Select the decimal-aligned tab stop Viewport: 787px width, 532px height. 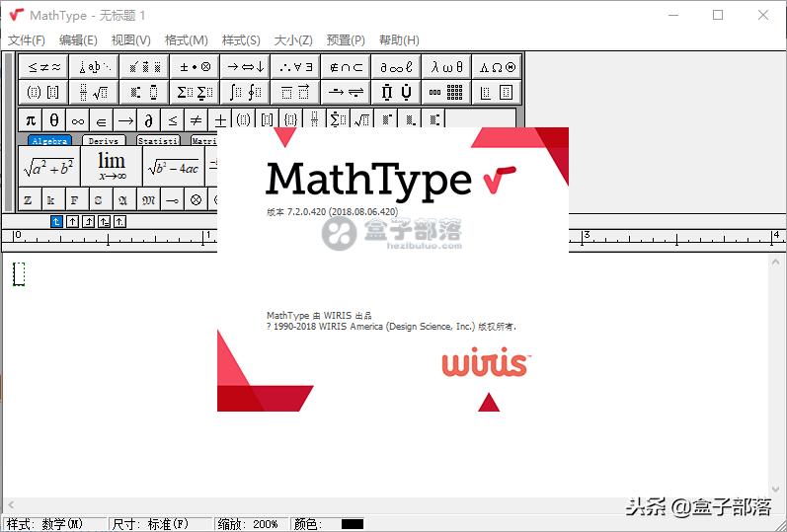[119, 221]
